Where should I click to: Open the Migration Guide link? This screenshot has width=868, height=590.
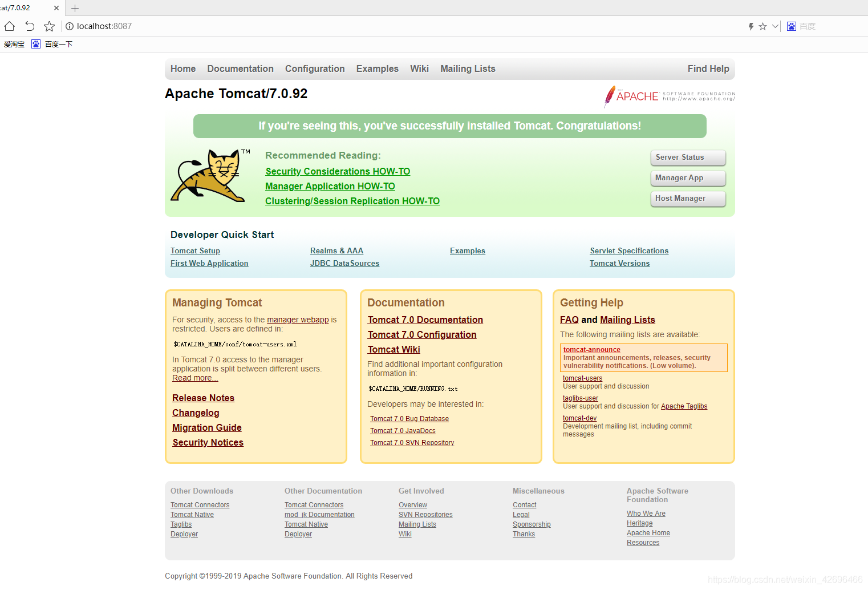point(207,427)
